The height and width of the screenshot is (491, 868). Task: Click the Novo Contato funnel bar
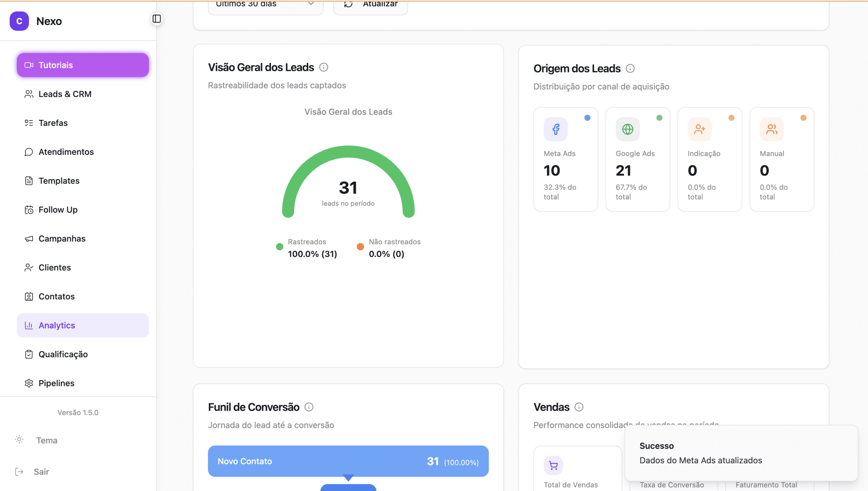point(348,461)
